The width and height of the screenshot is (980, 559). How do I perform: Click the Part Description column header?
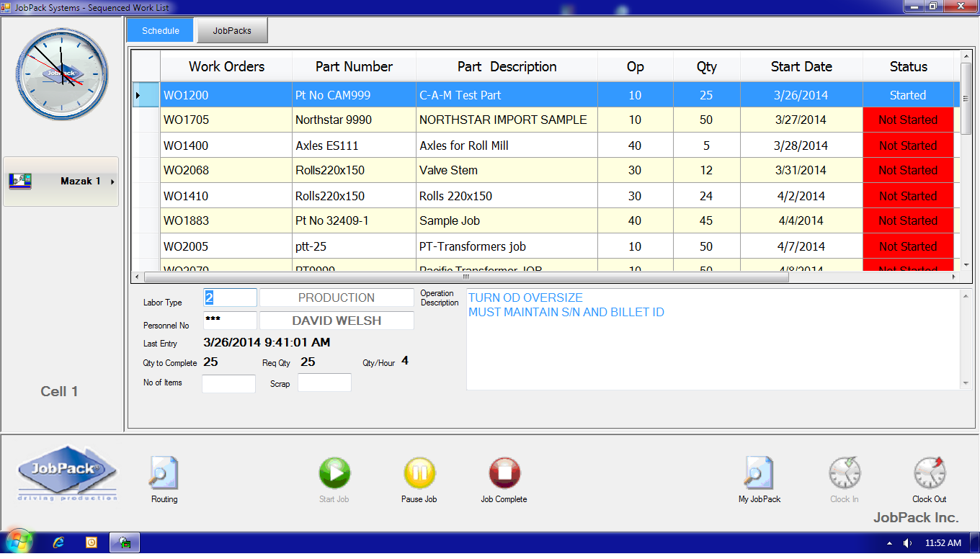coord(507,66)
